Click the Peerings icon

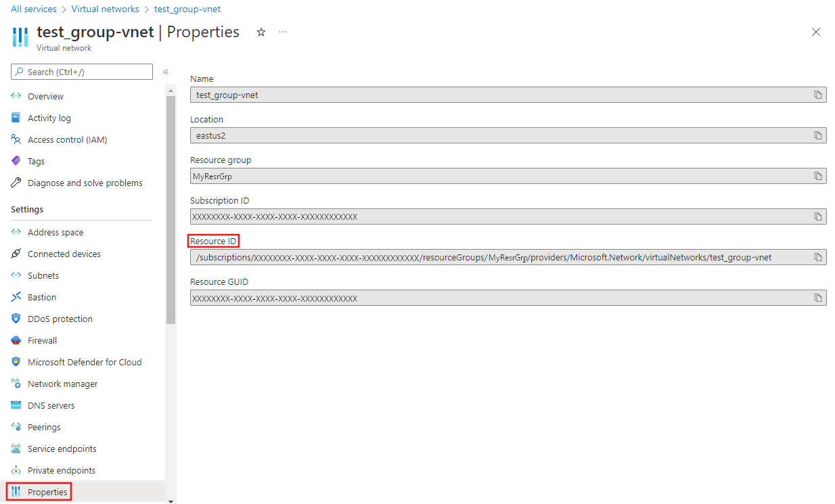[16, 427]
